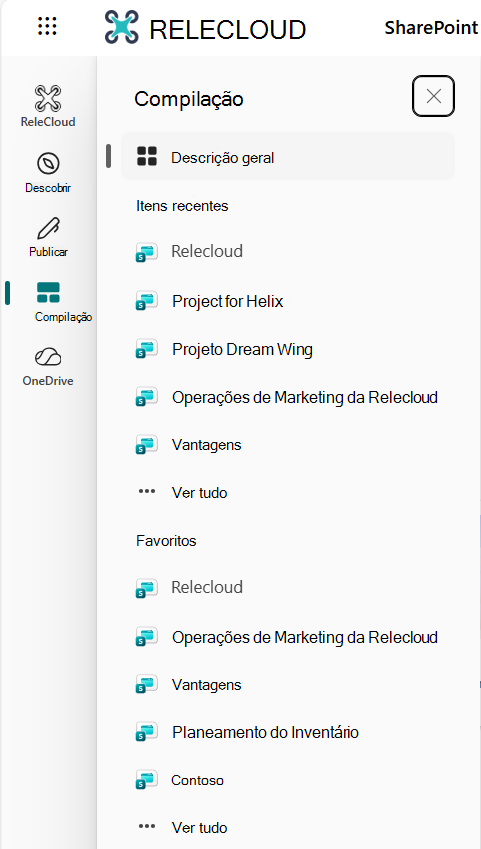Viewport: 481px width, 849px height.
Task: Click site icon beside Contoso
Action: point(146,779)
